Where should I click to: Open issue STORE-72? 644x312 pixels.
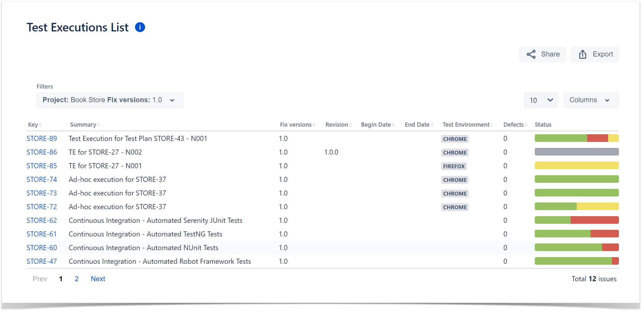click(x=42, y=207)
